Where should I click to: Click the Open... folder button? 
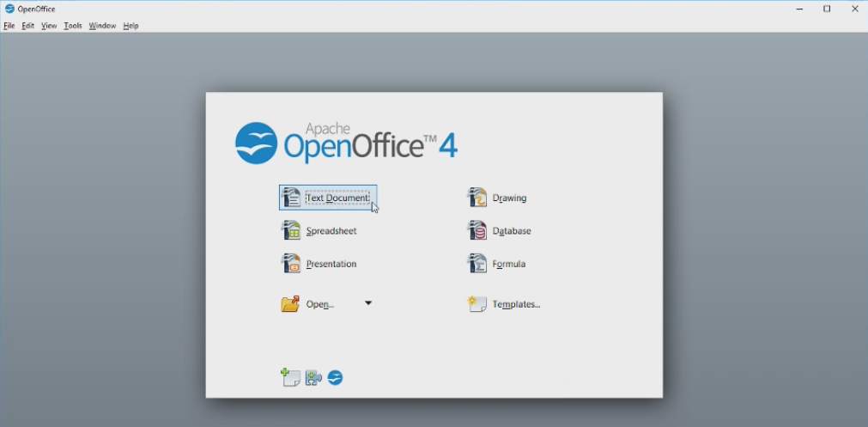pyautogui.click(x=308, y=304)
